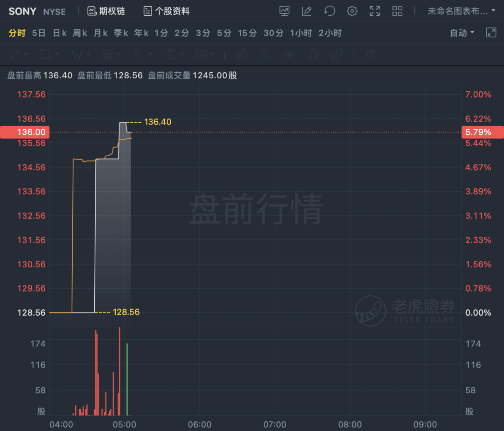This screenshot has width=504, height=431.
Task: Select the 3分 interval
Action: tap(203, 33)
